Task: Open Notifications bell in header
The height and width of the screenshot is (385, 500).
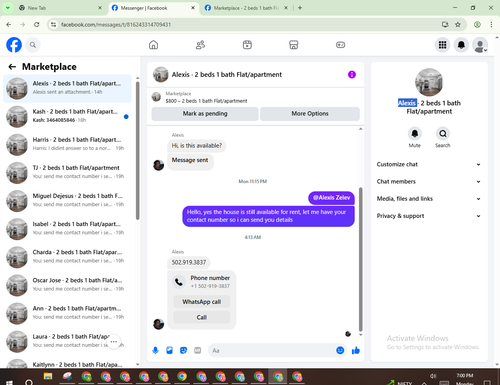Action: [461, 45]
